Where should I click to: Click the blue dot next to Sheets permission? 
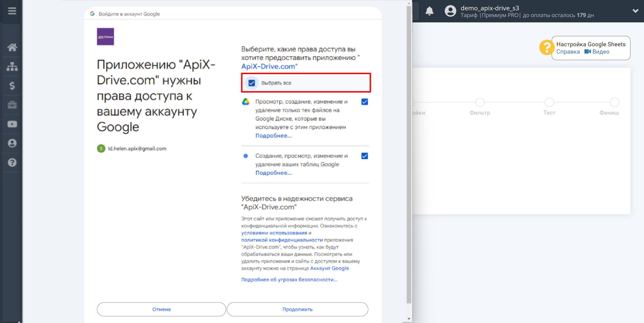246,156
